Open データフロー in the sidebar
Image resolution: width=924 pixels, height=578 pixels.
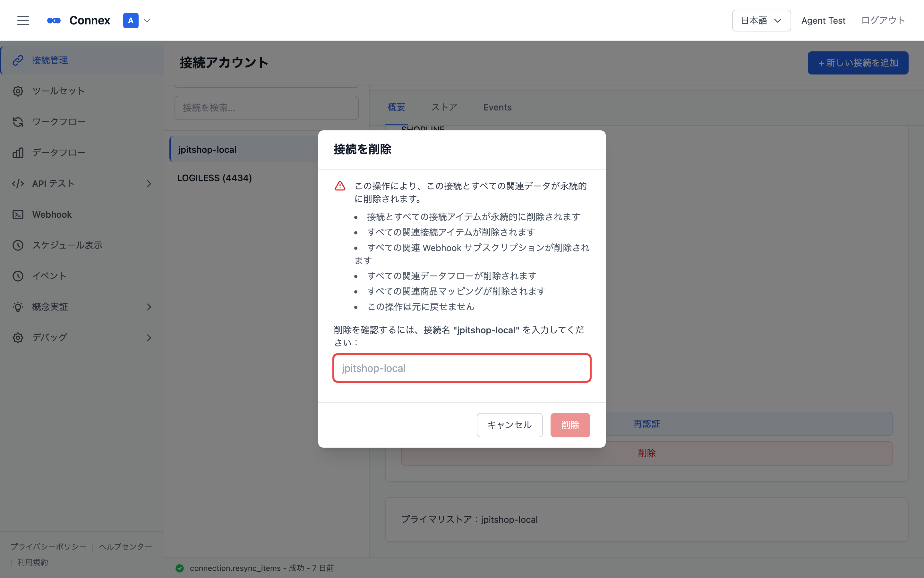(x=82, y=153)
